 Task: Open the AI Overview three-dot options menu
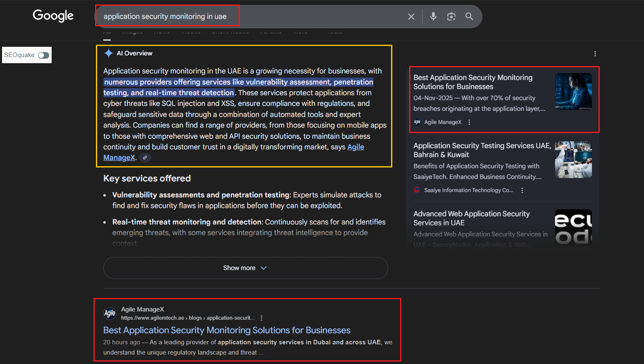point(595,54)
